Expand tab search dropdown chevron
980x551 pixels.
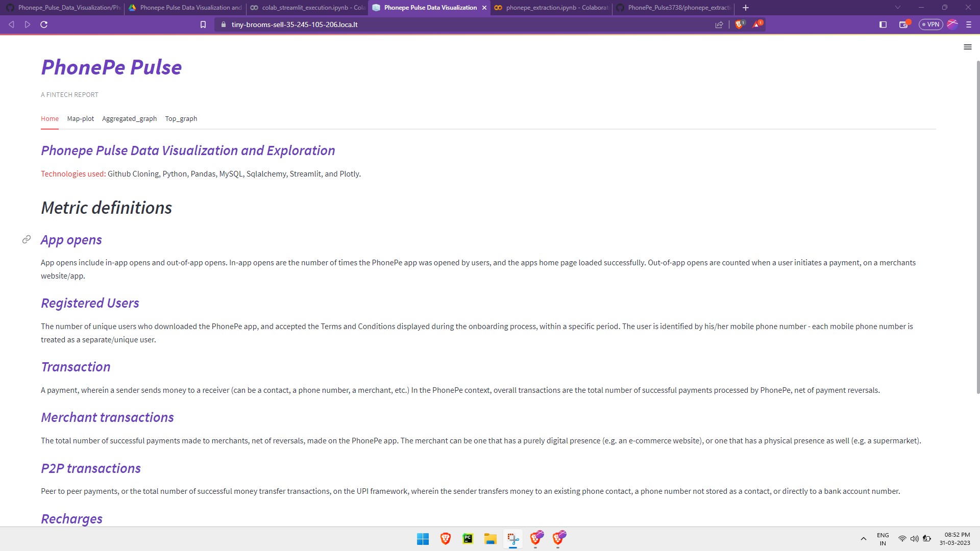898,8
